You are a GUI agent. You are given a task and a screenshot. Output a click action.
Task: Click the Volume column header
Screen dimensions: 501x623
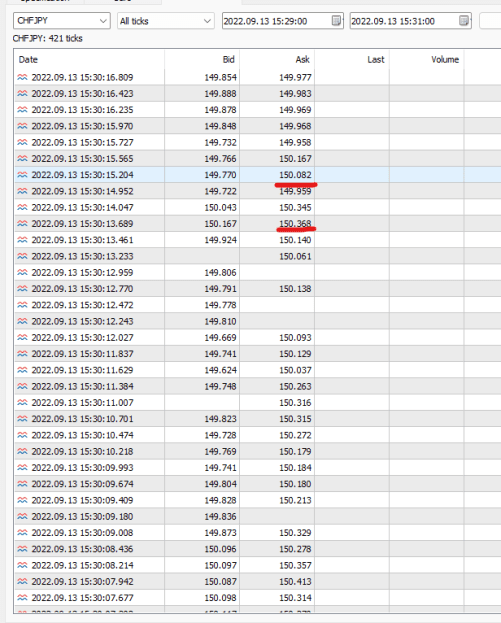point(426,60)
